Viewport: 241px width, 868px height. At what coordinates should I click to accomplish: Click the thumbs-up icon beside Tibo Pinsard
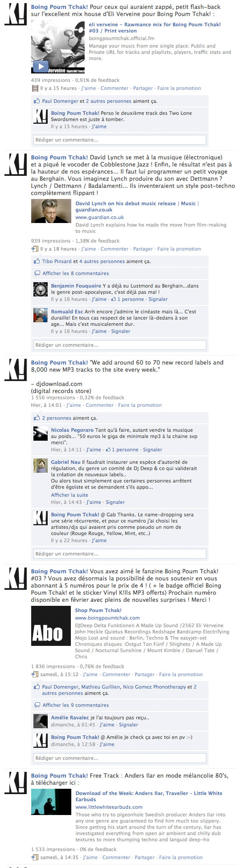[x=37, y=261]
